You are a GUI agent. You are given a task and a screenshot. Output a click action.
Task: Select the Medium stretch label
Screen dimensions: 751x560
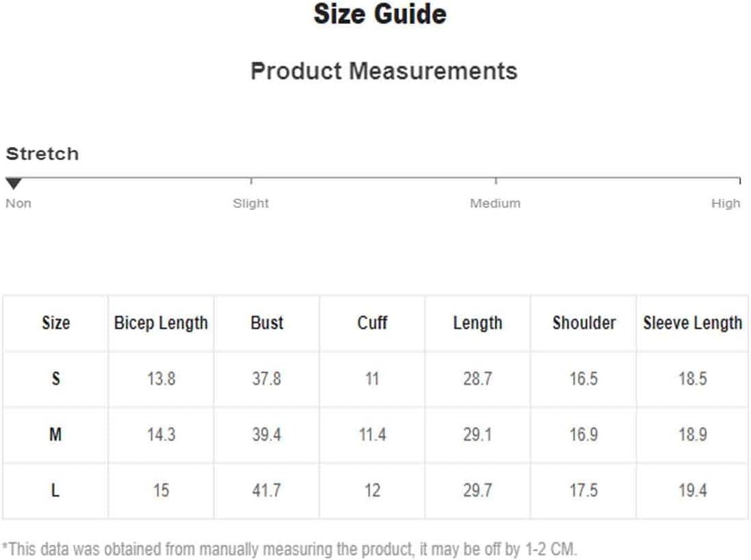(x=495, y=203)
